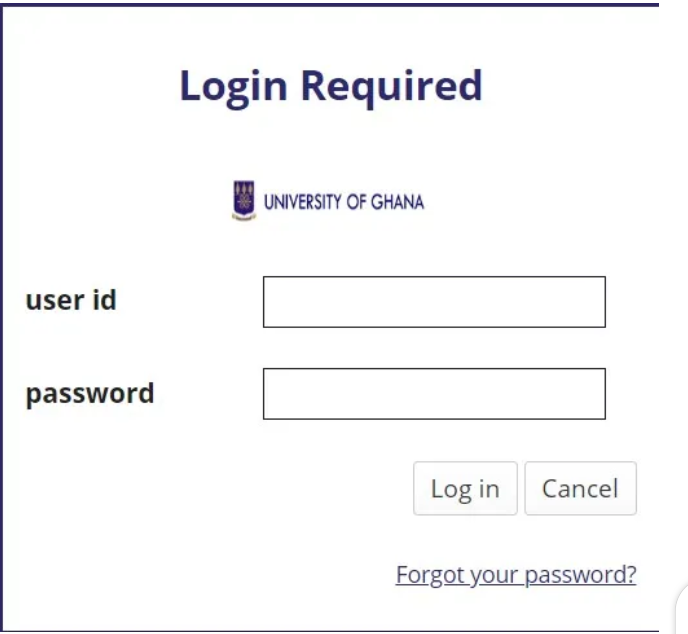Click the word Required in the title

392,87
